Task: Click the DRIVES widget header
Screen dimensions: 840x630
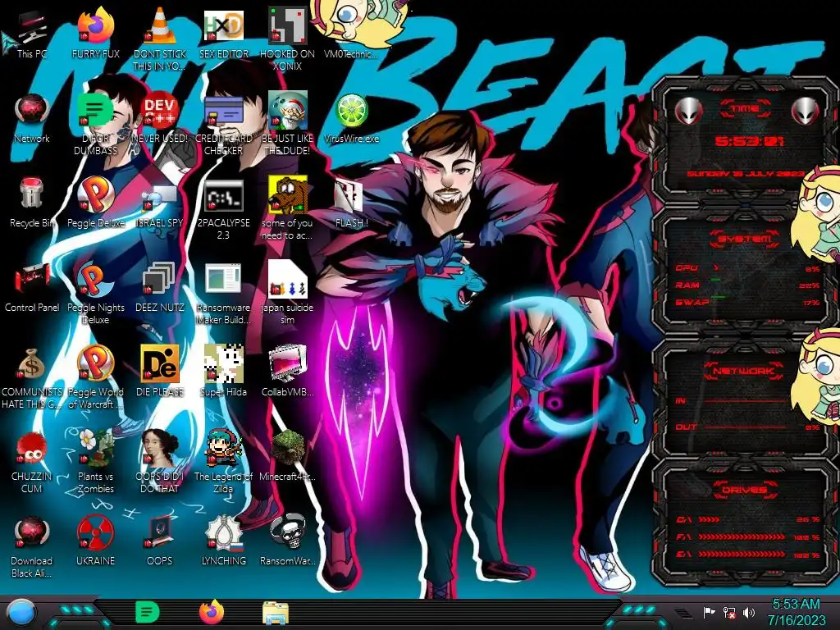Action: (744, 489)
